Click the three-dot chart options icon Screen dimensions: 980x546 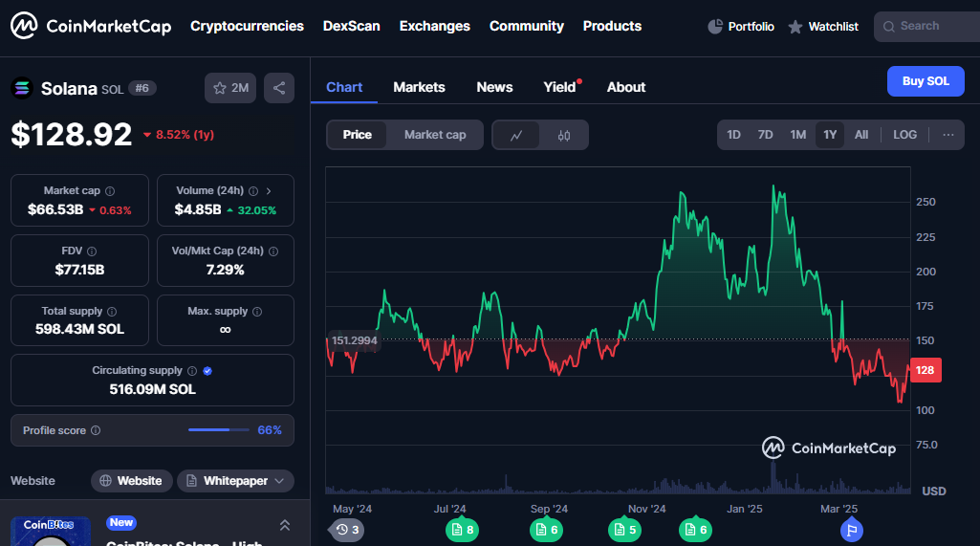click(x=948, y=135)
